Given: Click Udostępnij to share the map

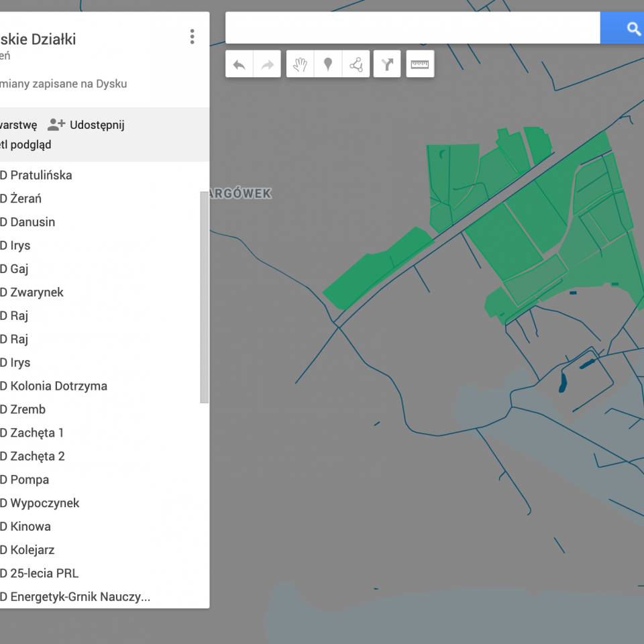Looking at the screenshot, I should coord(87,125).
